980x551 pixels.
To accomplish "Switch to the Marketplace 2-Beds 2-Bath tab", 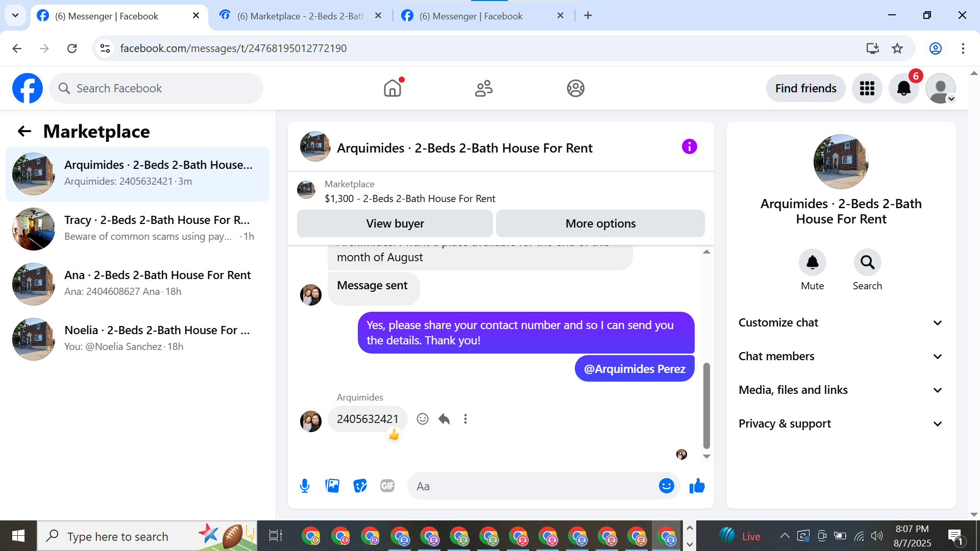I will tap(301, 16).
